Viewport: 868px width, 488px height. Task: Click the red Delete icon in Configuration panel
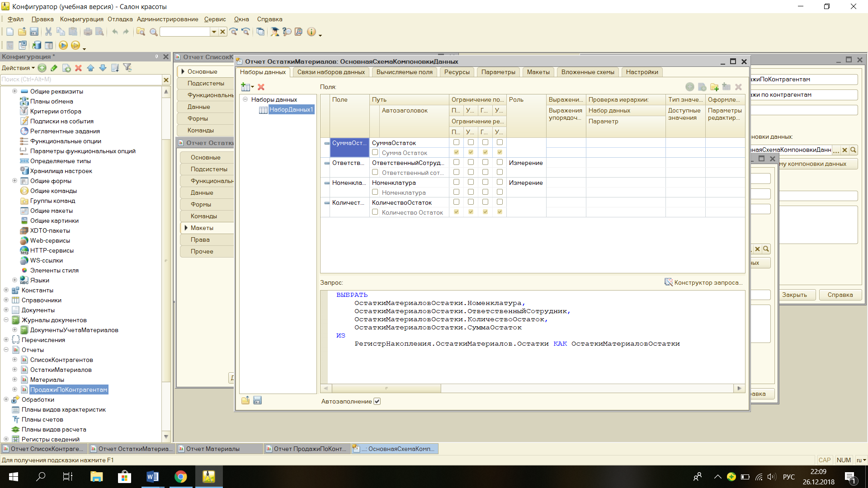coord(78,68)
